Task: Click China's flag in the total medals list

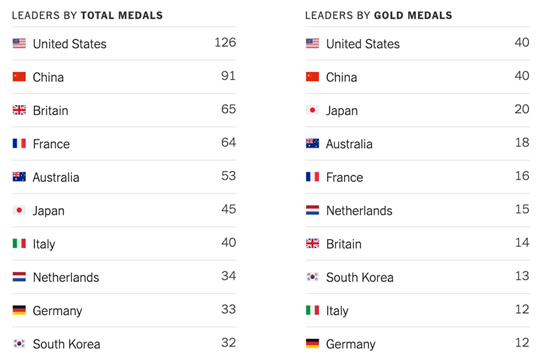Action: pos(19,76)
